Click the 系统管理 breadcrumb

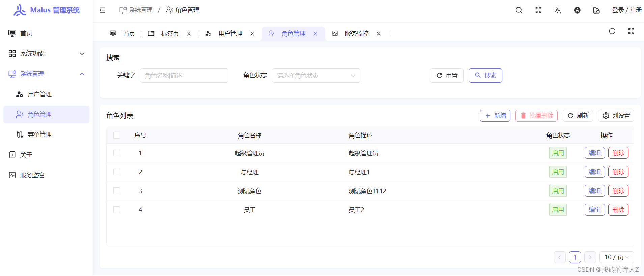136,10
